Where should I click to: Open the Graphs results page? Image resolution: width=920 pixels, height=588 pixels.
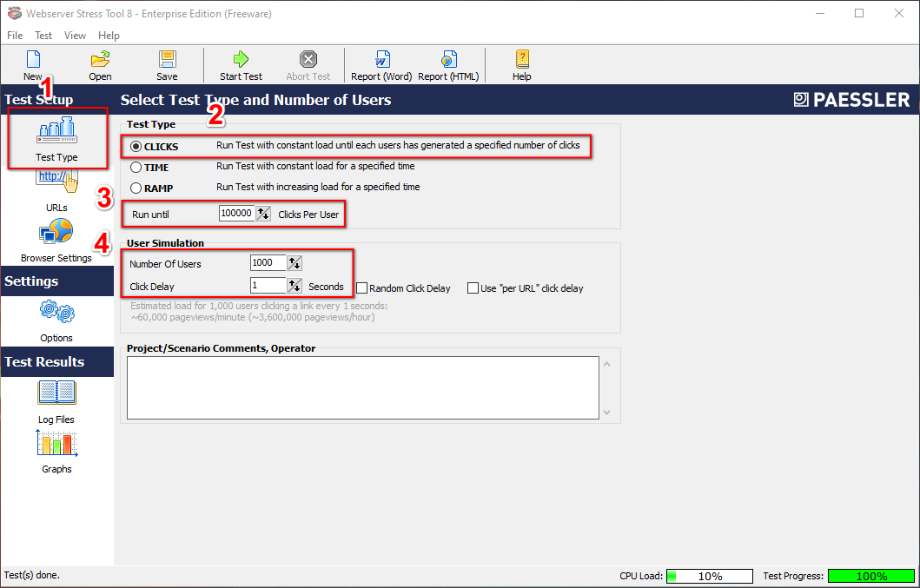pos(56,446)
